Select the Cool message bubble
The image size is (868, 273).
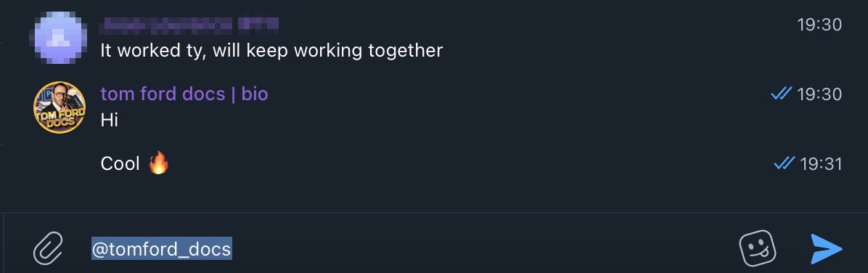[x=134, y=164]
